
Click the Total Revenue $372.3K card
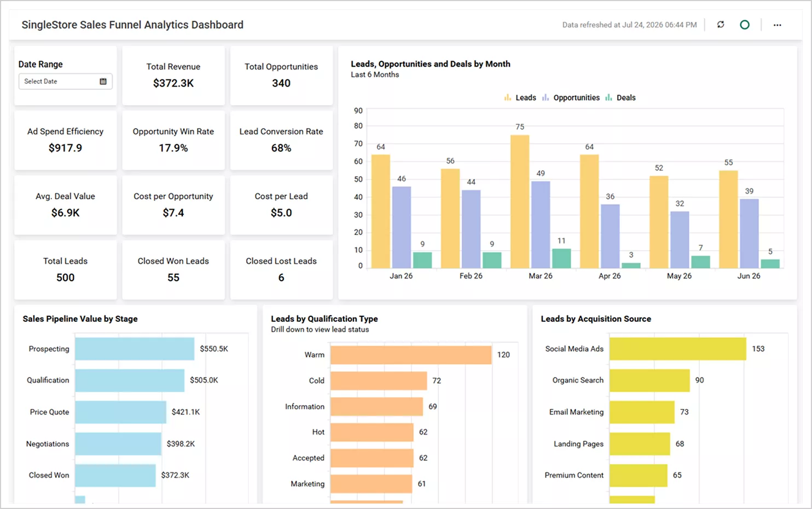[x=173, y=76]
